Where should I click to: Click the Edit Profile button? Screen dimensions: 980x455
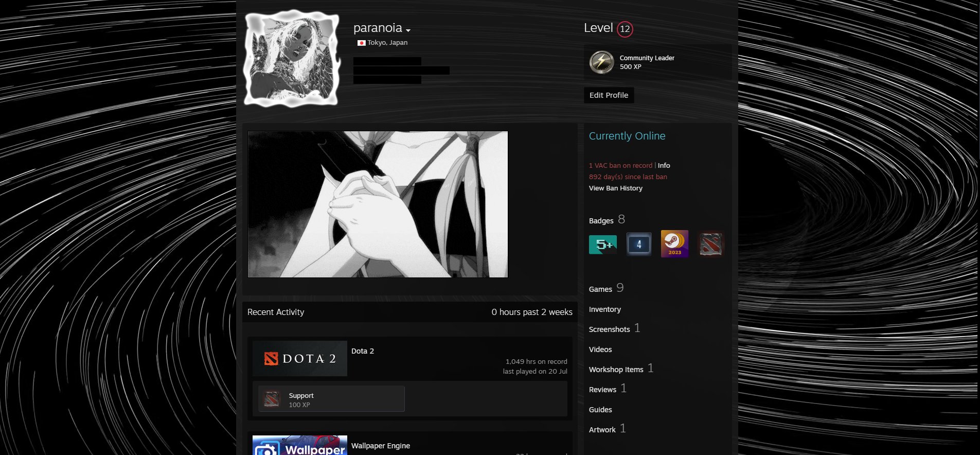click(609, 95)
